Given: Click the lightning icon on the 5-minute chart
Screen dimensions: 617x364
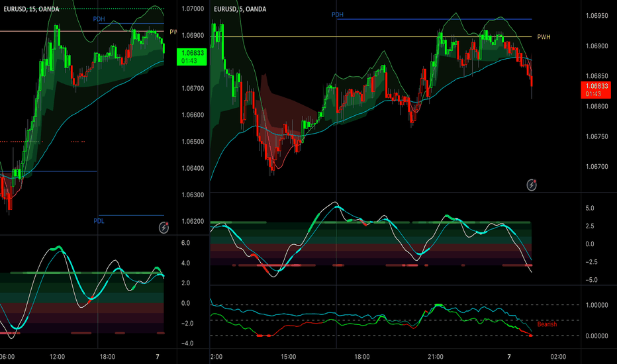Looking at the screenshot, I should 532,185.
